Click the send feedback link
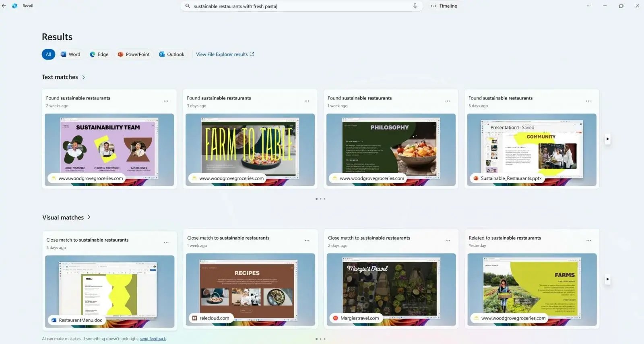The image size is (644, 344). click(153, 339)
